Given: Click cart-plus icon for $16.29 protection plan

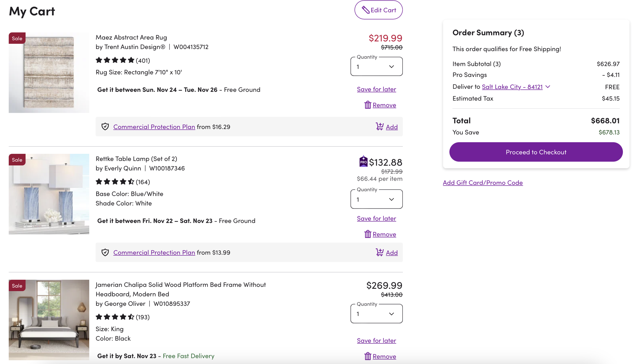Looking at the screenshot, I should pos(379,127).
